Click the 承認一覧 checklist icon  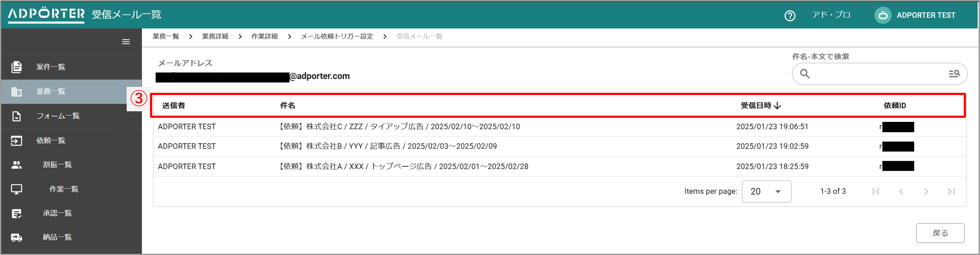click(16, 213)
